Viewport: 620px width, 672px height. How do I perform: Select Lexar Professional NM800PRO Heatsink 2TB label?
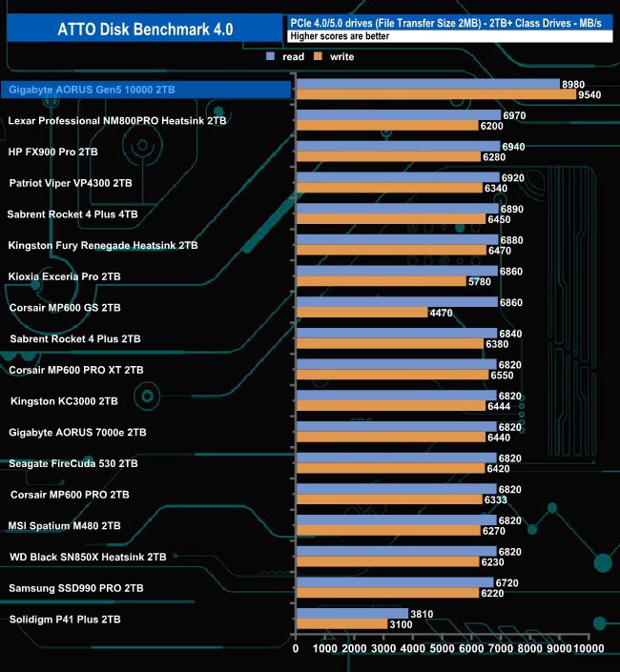(x=117, y=121)
